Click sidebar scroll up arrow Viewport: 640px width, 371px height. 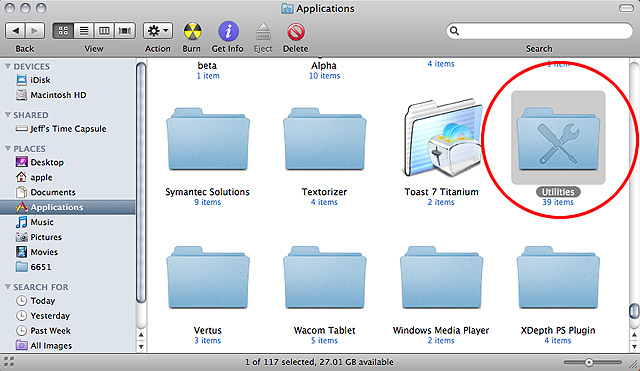click(x=141, y=335)
